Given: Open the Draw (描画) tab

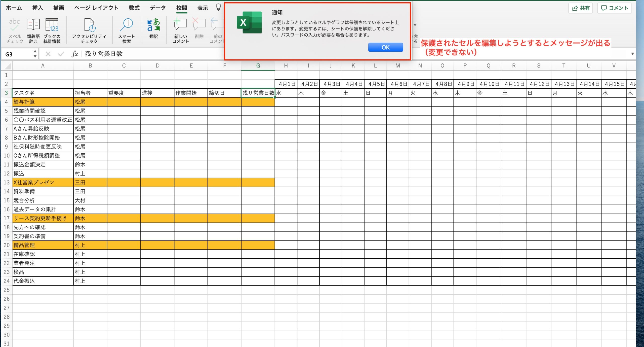Looking at the screenshot, I should click(x=59, y=8).
